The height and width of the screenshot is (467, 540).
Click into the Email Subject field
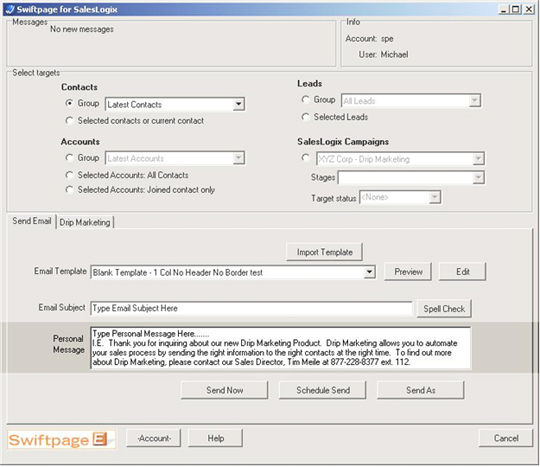click(x=251, y=308)
